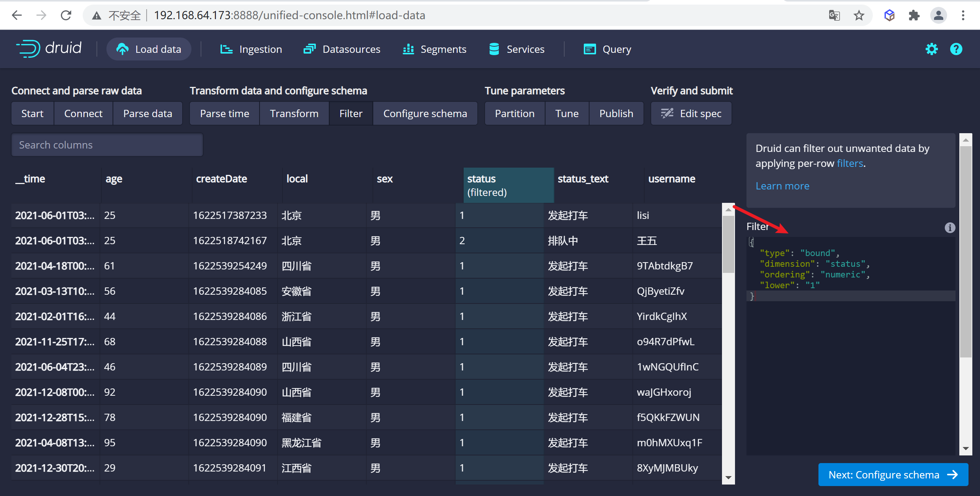Image resolution: width=980 pixels, height=496 pixels.
Task: Open browser extensions puzzle icon
Action: tap(914, 15)
